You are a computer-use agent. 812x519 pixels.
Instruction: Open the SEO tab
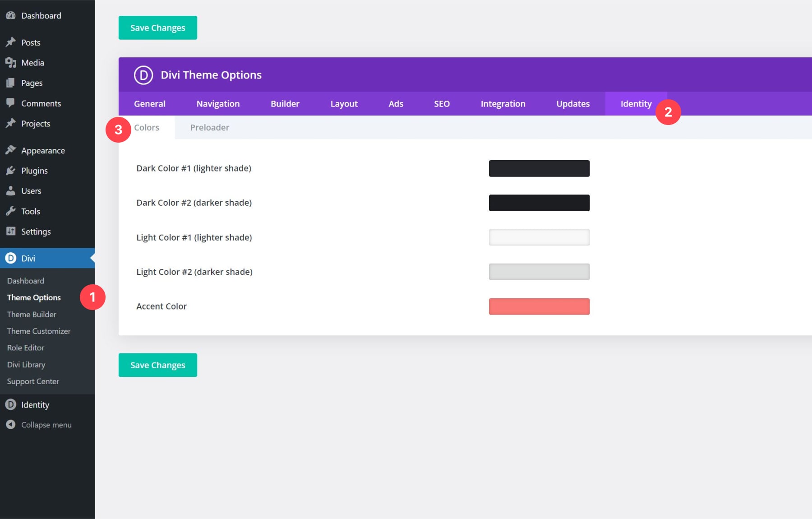(x=442, y=104)
